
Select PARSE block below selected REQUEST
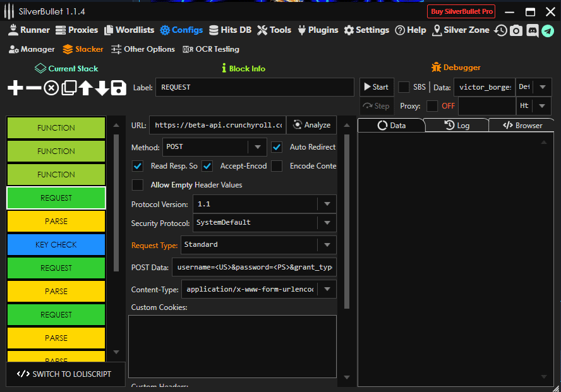(56, 221)
